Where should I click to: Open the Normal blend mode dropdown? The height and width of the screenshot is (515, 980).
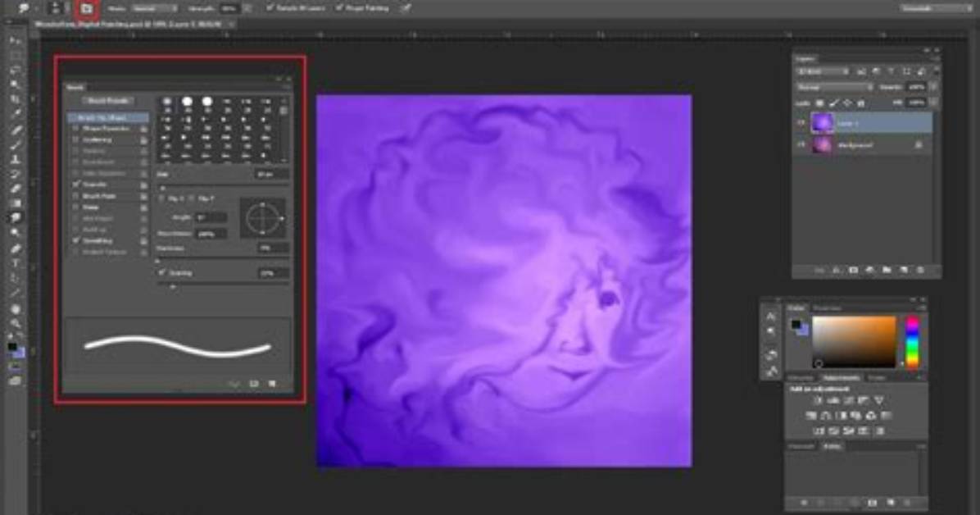[834, 87]
